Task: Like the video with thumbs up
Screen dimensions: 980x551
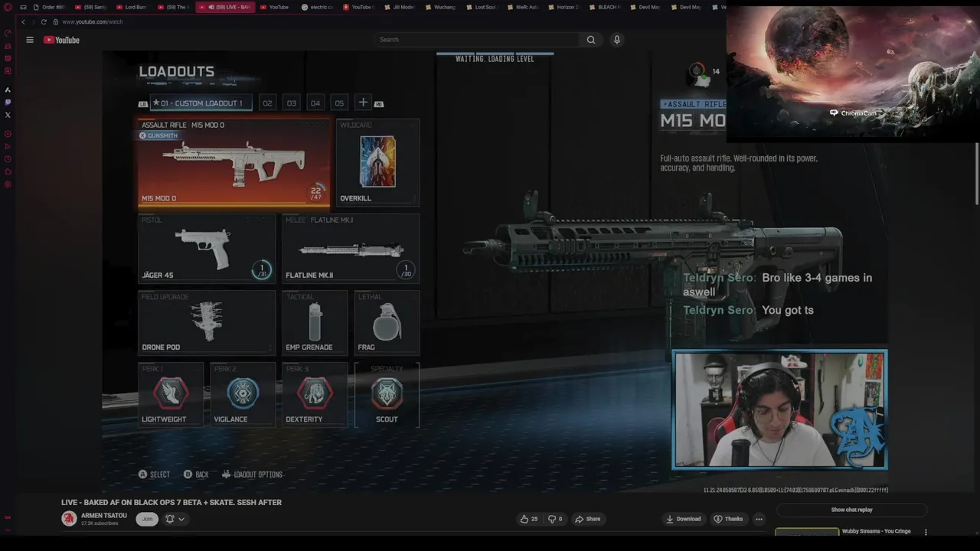Action: [528, 519]
